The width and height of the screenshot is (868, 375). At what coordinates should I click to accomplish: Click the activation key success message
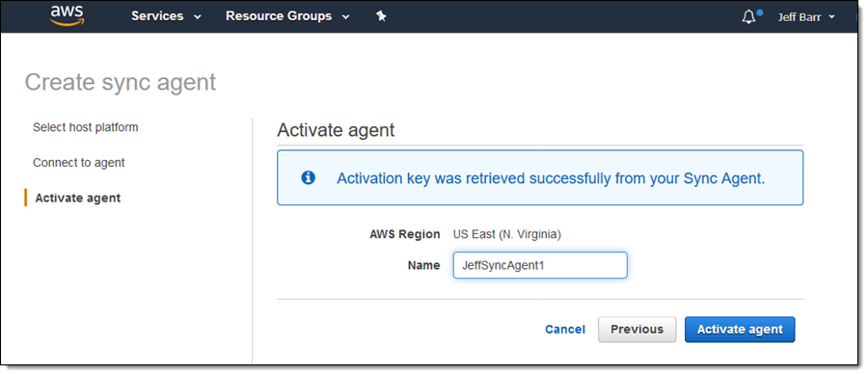551,178
